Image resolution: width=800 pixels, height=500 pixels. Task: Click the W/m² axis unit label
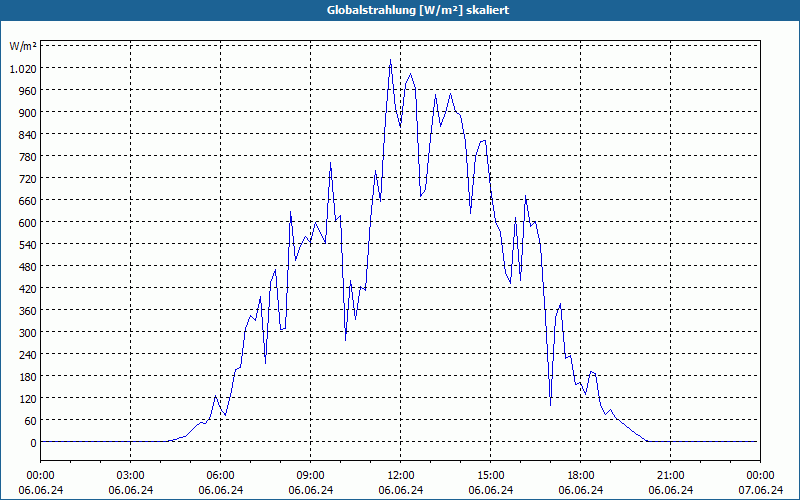tap(23, 46)
